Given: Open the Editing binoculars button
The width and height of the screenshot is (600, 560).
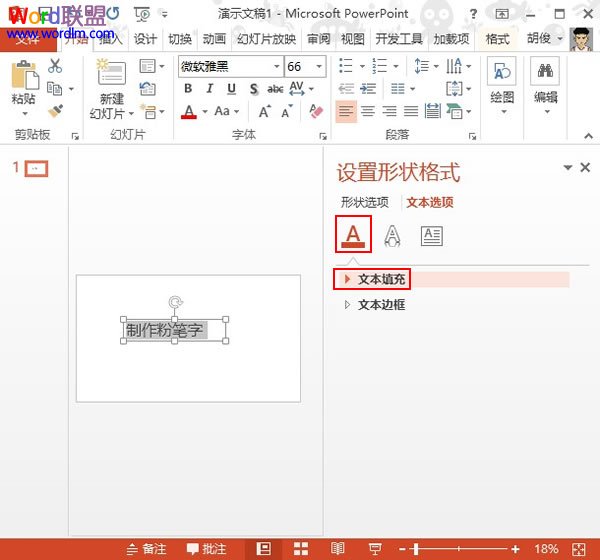Looking at the screenshot, I should pyautogui.click(x=545, y=71).
